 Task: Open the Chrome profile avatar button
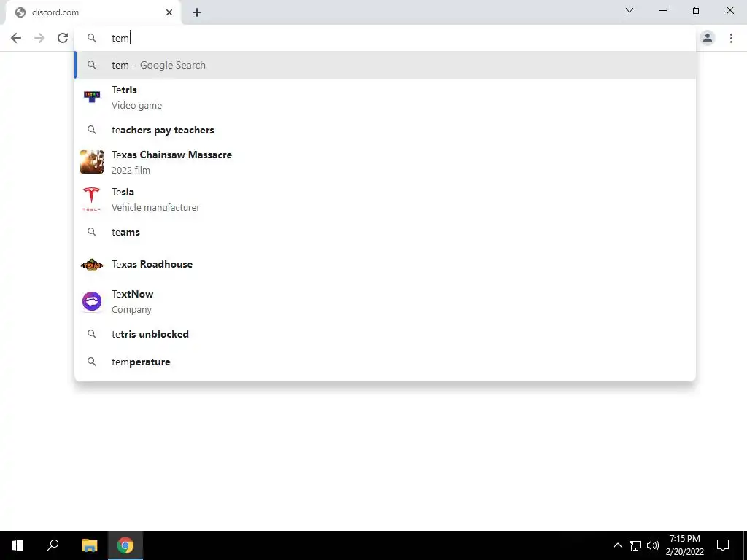coord(708,38)
